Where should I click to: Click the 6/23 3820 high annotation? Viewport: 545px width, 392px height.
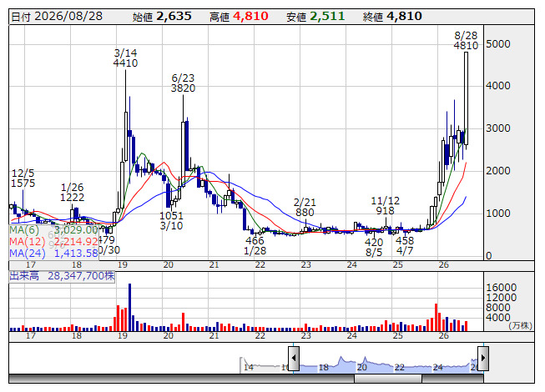(183, 83)
